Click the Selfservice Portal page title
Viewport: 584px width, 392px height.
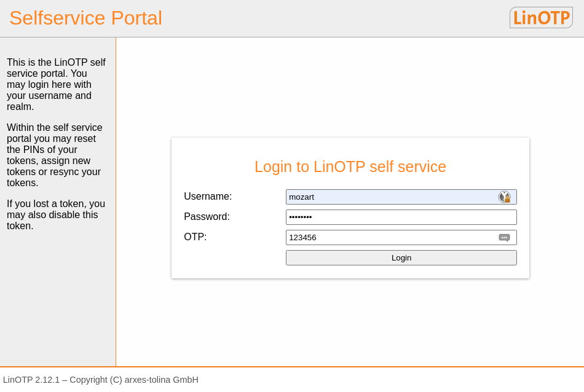click(85, 18)
